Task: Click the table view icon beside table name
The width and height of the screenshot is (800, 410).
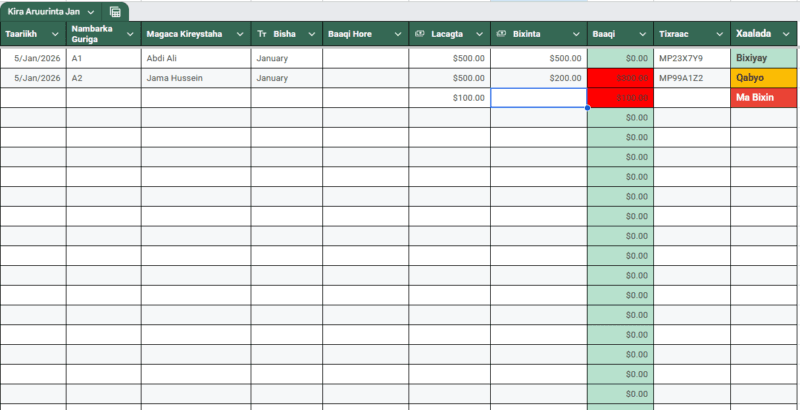Action: click(x=116, y=12)
